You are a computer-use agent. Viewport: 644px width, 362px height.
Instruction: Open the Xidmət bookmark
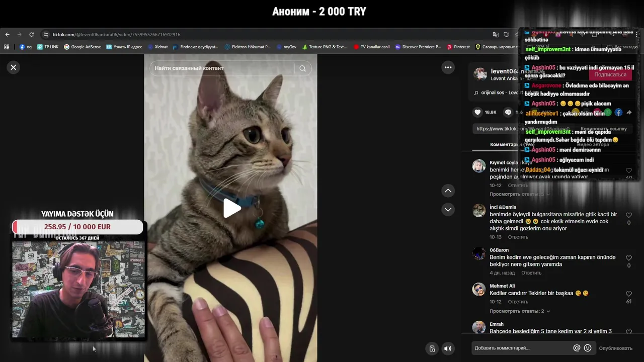[x=157, y=47]
